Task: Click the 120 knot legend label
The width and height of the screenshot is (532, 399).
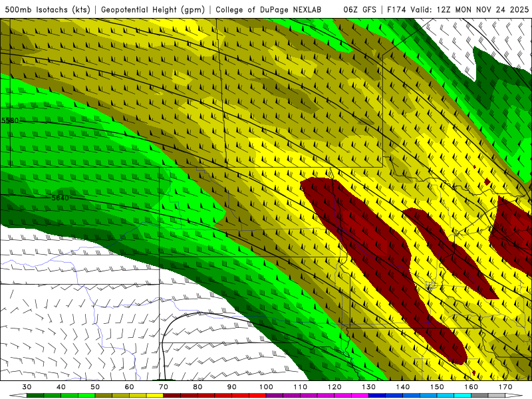Action: [334, 387]
